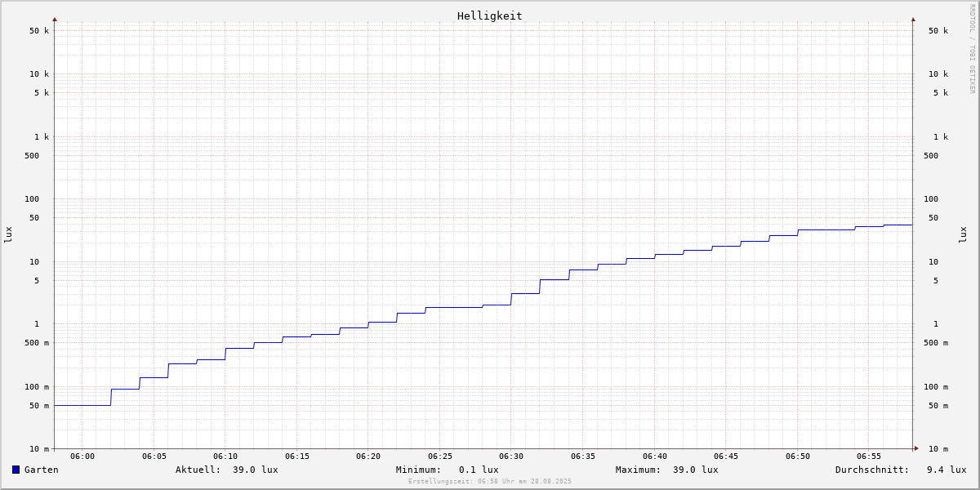The height and width of the screenshot is (490, 980).
Task: Click the 06:55 time axis label
Action: coord(869,457)
